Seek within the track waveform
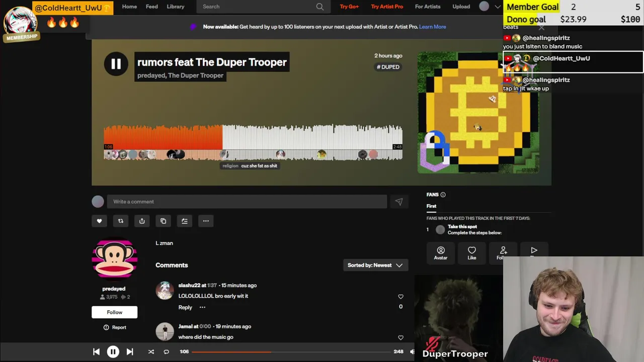The height and width of the screenshot is (362, 644). coord(253,142)
